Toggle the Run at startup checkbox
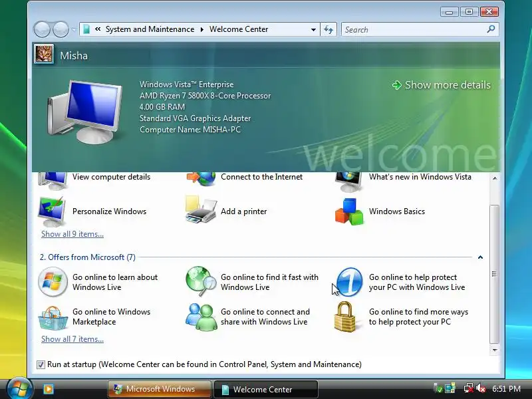 click(x=41, y=364)
